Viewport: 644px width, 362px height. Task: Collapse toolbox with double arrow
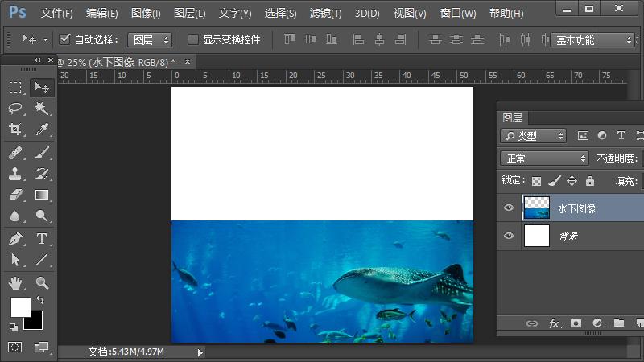point(37,60)
